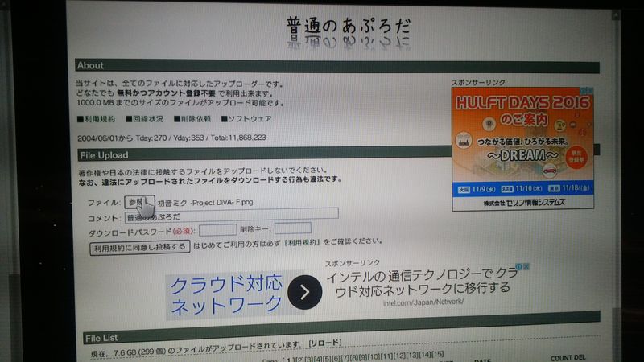Image resolution: width=644 pixels, height=362 pixels.
Task: Click the 普通のあぷろだ site title
Action: click(349, 26)
